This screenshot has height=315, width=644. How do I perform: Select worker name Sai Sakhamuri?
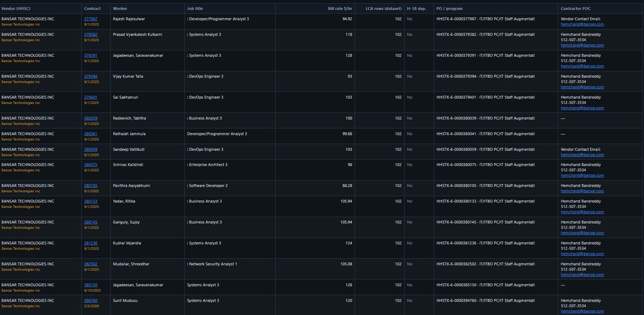tap(127, 97)
